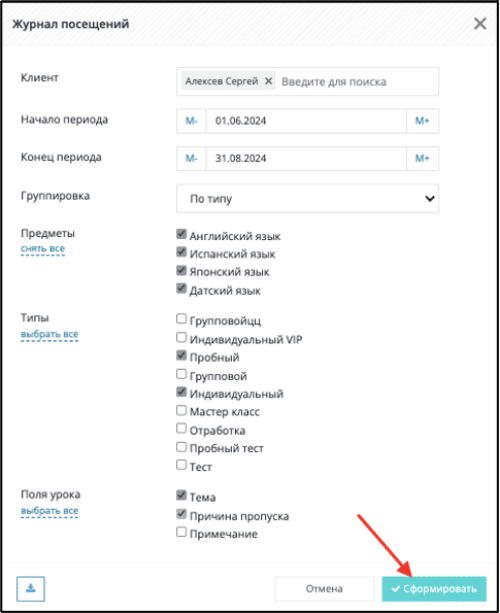Uncheck the Английский язык checkbox
This screenshot has width=500, height=613.
coord(181,234)
